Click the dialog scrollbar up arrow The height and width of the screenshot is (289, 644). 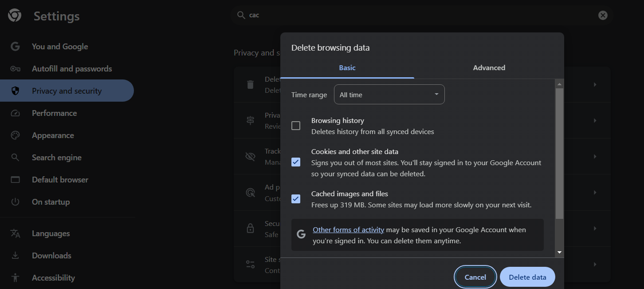coord(560,84)
